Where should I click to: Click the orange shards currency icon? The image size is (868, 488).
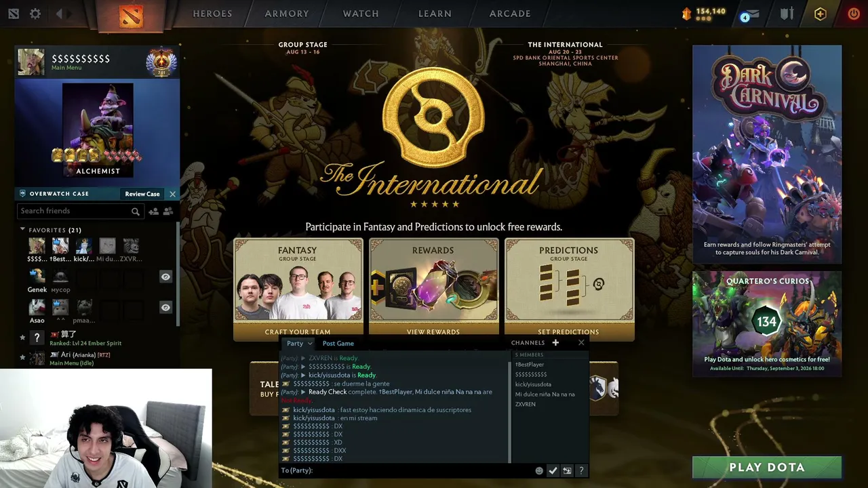(686, 14)
